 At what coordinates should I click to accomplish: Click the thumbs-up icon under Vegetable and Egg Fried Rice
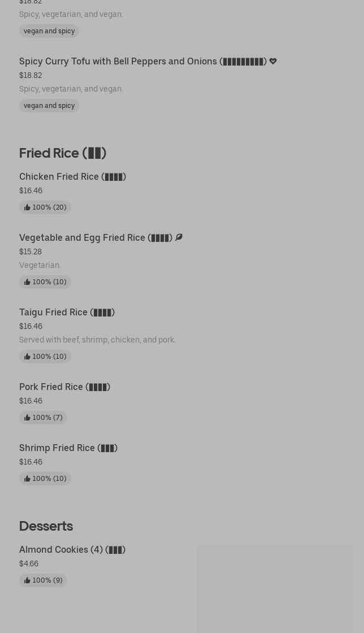click(x=27, y=282)
